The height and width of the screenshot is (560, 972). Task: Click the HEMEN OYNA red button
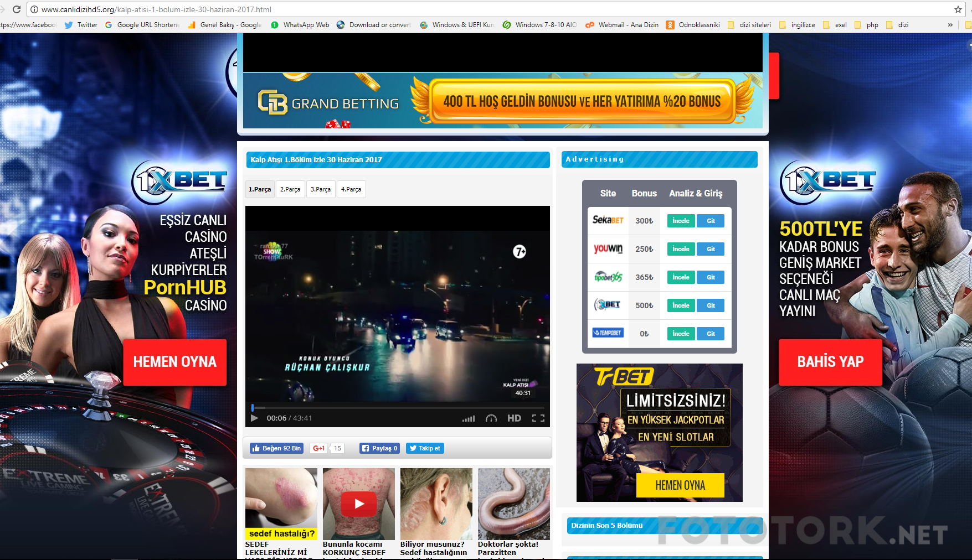tap(175, 362)
